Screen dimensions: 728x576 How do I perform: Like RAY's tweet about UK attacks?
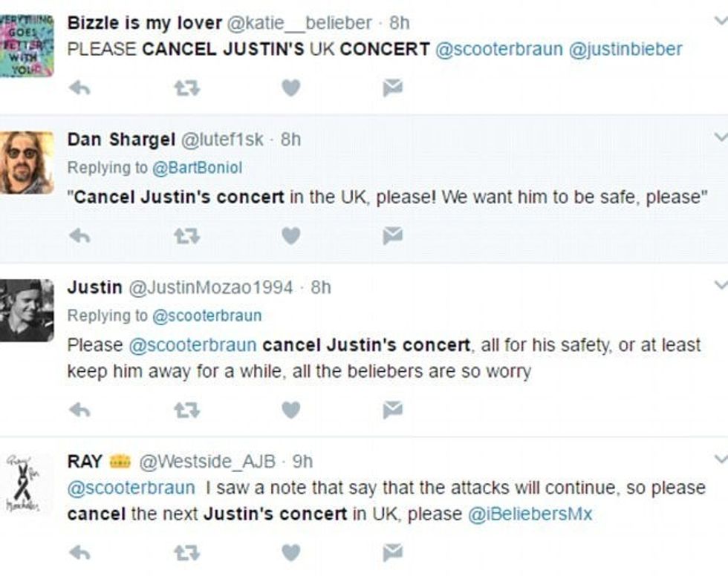coord(291,552)
